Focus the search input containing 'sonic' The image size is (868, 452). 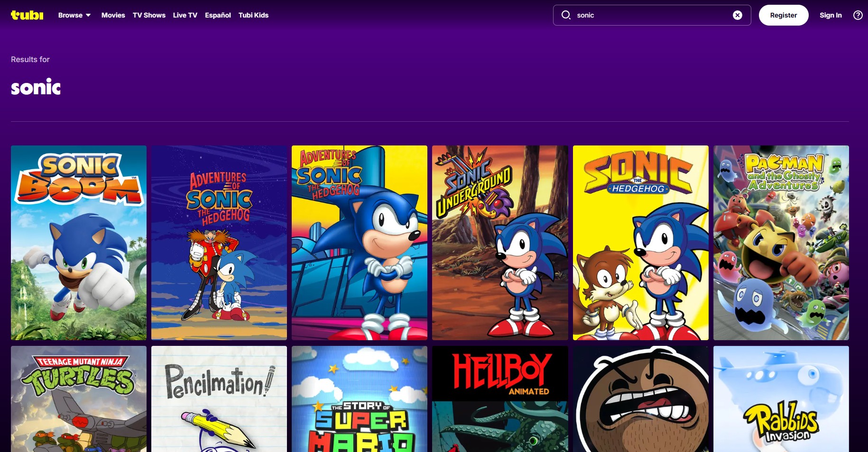(x=652, y=15)
